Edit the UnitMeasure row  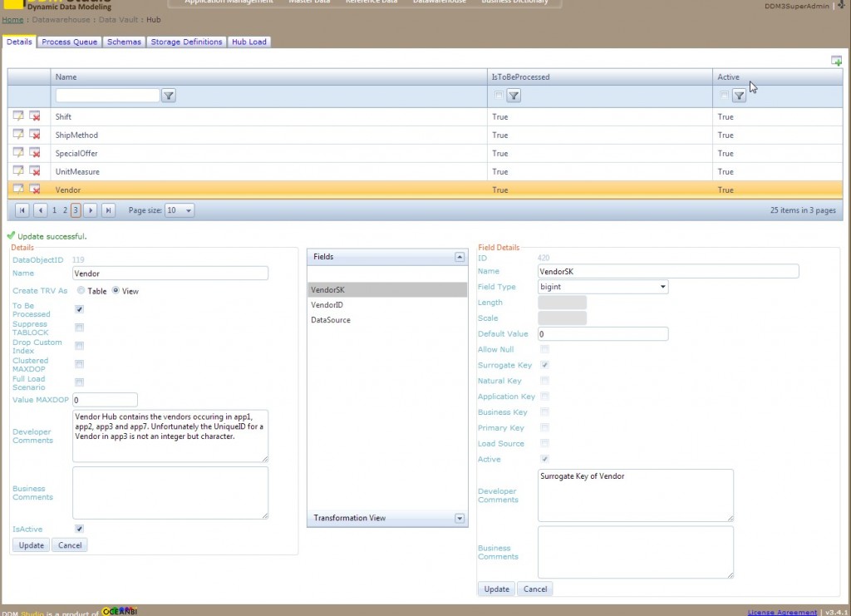click(x=18, y=171)
